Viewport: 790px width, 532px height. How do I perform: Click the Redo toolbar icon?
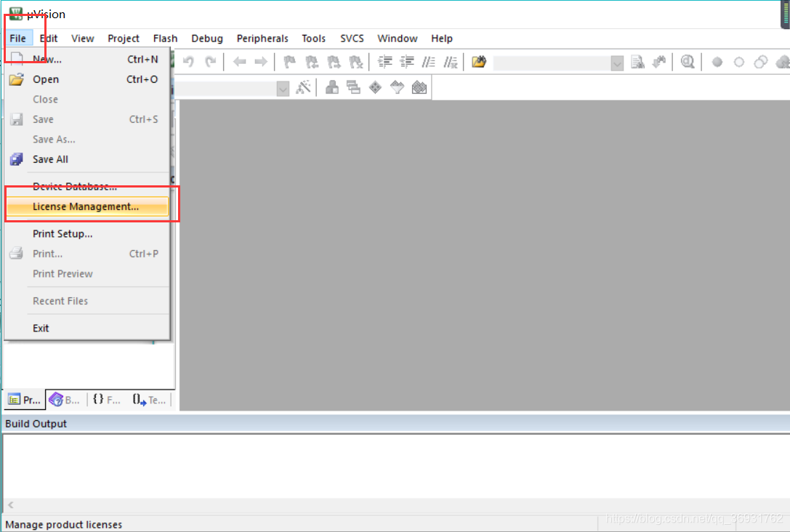pos(211,62)
